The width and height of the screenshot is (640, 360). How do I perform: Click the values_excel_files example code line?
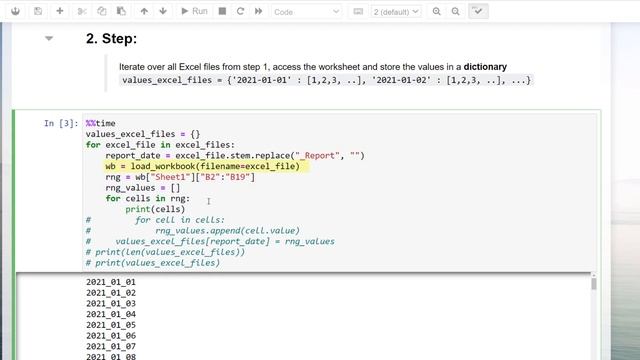point(327,80)
